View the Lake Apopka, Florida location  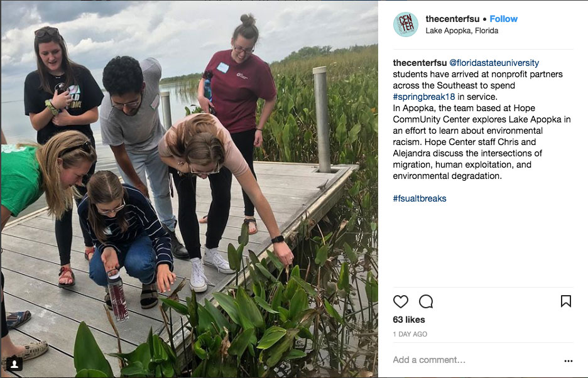click(462, 31)
